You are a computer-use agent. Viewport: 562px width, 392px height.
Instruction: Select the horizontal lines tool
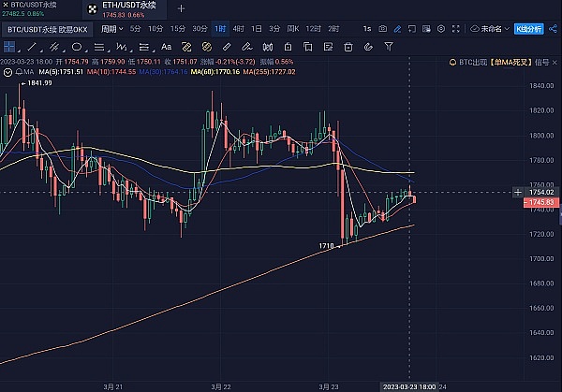click(x=99, y=47)
